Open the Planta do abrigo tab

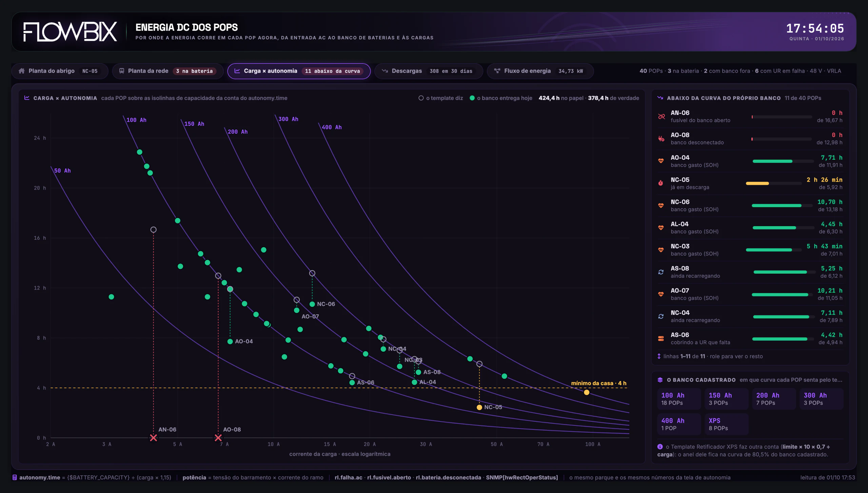point(60,71)
